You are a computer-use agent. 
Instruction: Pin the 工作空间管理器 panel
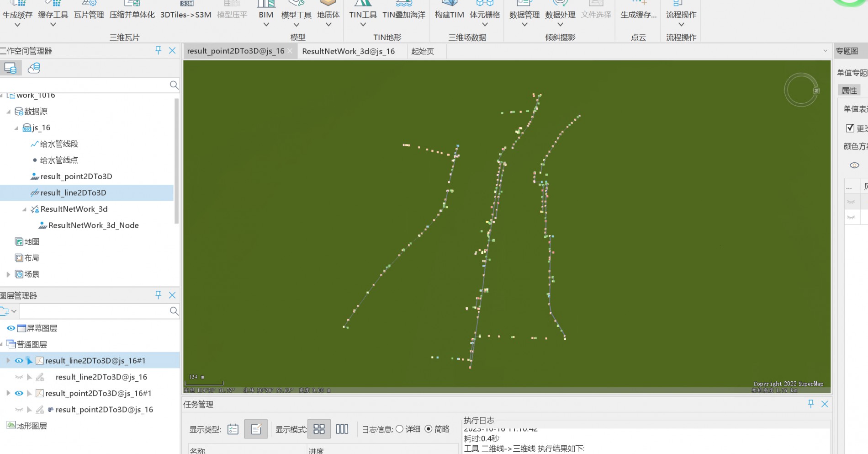point(158,50)
